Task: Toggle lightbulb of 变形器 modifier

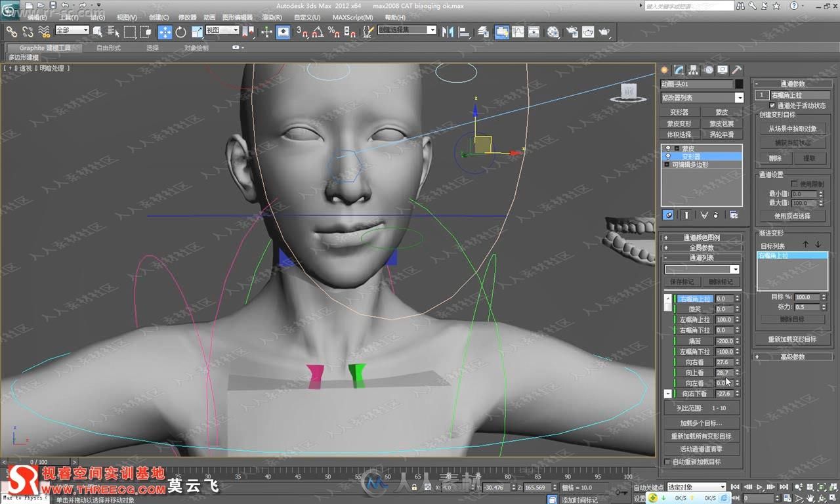Action: 668,157
